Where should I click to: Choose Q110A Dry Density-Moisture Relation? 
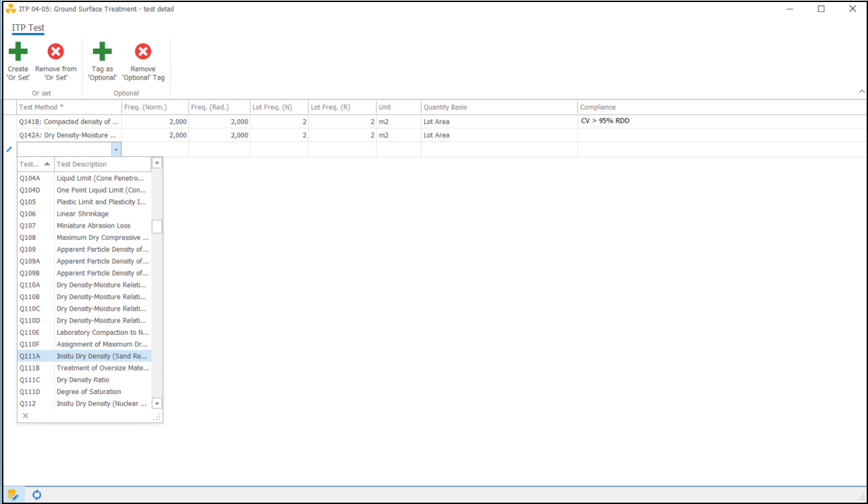[x=84, y=285]
